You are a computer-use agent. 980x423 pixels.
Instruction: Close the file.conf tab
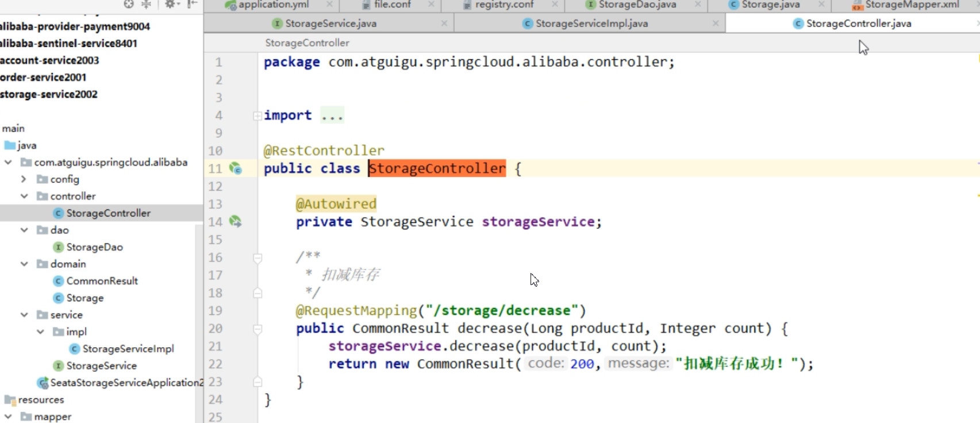(x=431, y=4)
